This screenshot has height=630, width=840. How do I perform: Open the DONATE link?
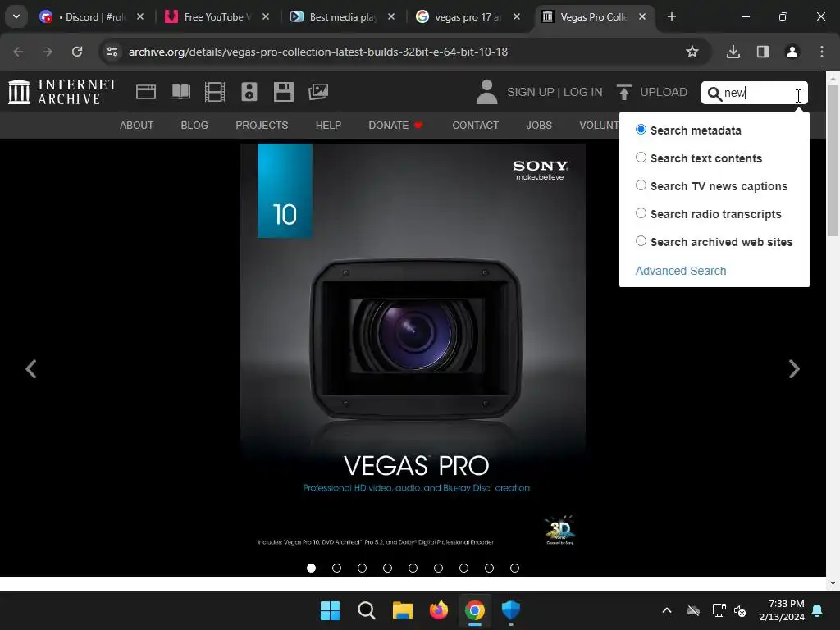(395, 126)
